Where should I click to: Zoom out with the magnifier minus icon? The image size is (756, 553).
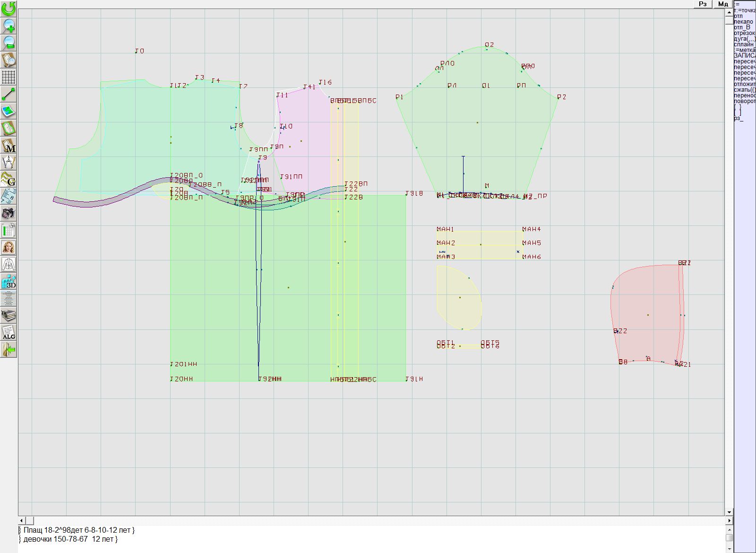[9, 43]
